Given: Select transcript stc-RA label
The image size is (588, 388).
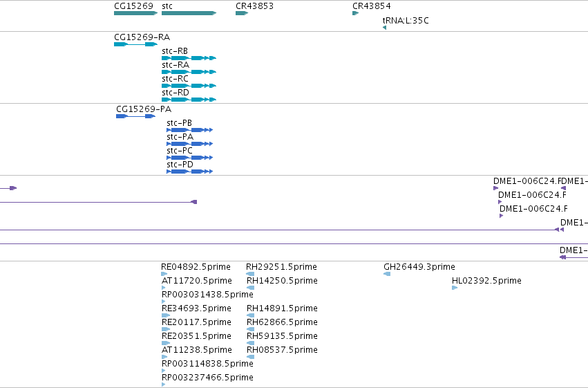Looking at the screenshot, I should (176, 65).
